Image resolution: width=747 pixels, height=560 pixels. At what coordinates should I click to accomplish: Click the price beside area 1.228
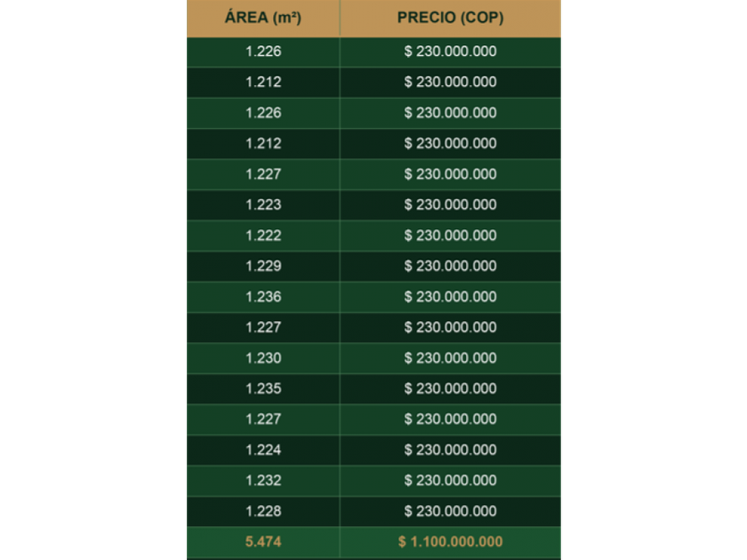(450, 511)
